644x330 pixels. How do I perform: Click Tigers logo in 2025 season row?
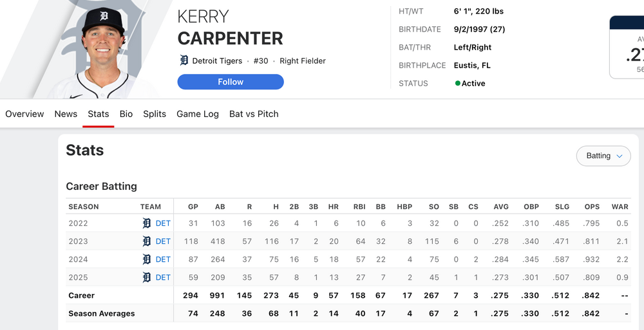147,277
